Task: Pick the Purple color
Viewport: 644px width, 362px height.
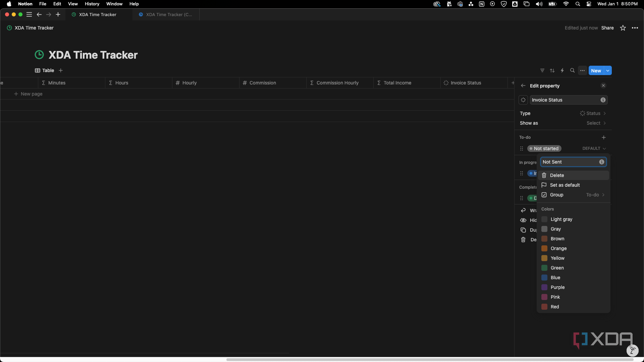Action: (x=573, y=287)
